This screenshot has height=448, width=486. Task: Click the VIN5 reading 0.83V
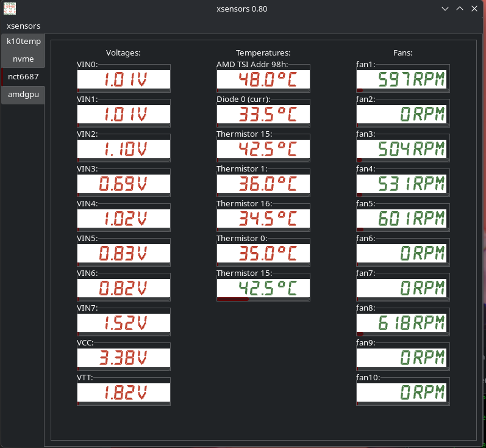(124, 253)
